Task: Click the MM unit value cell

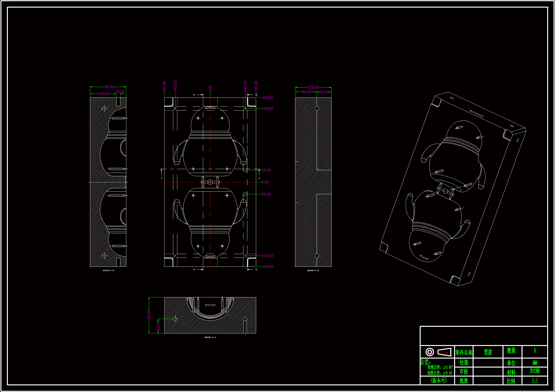Action: [x=535, y=363]
